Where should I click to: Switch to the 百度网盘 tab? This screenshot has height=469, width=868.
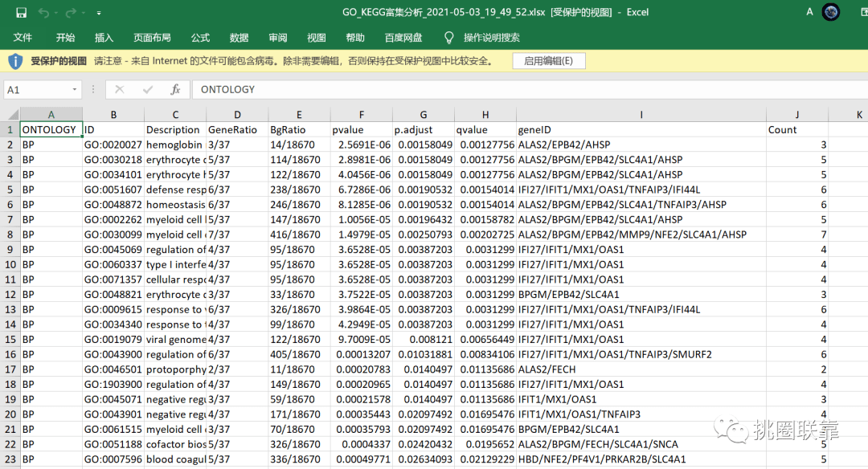pos(403,38)
